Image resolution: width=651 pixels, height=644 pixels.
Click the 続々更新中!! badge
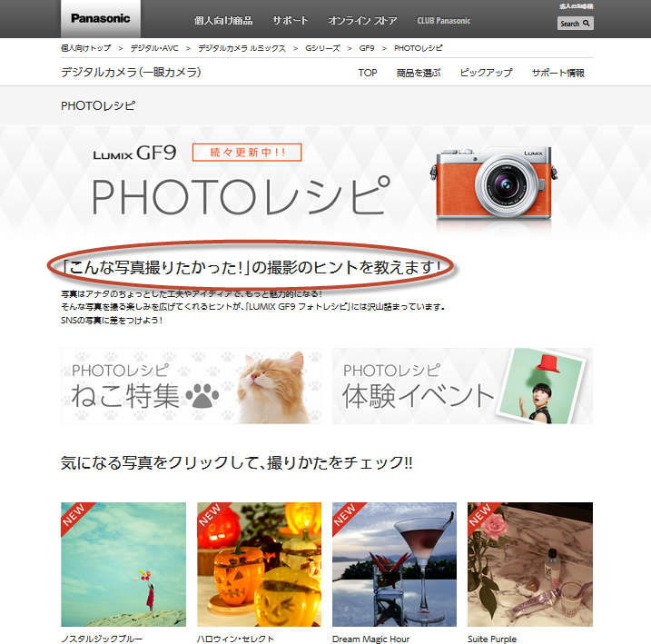(x=247, y=153)
